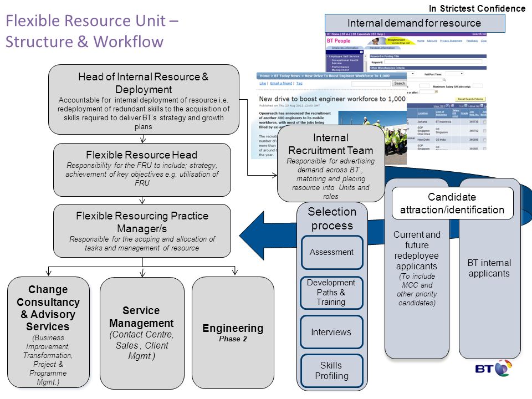
Task: Click the BT logo at bottom right
Action: tap(493, 369)
